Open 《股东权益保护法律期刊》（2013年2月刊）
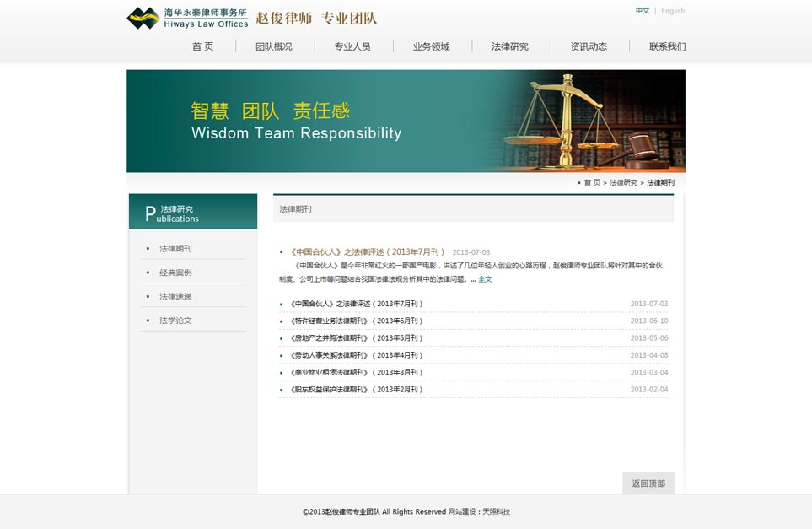The image size is (812, 529). [355, 389]
